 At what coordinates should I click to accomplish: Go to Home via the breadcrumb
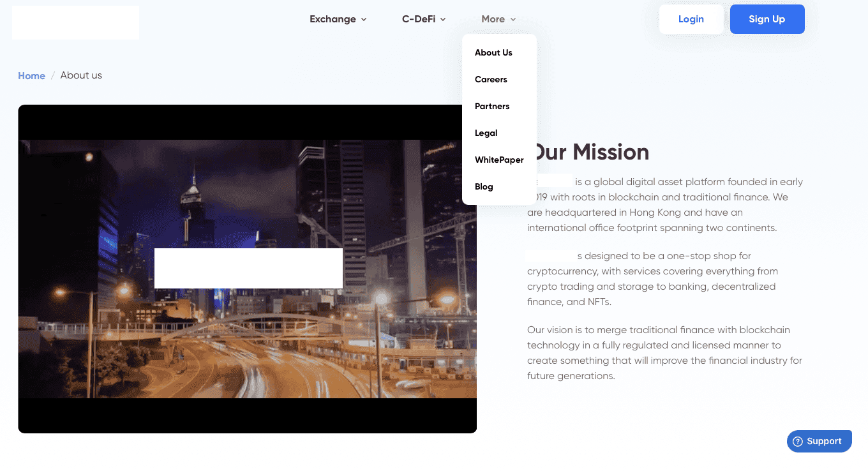[x=31, y=75]
